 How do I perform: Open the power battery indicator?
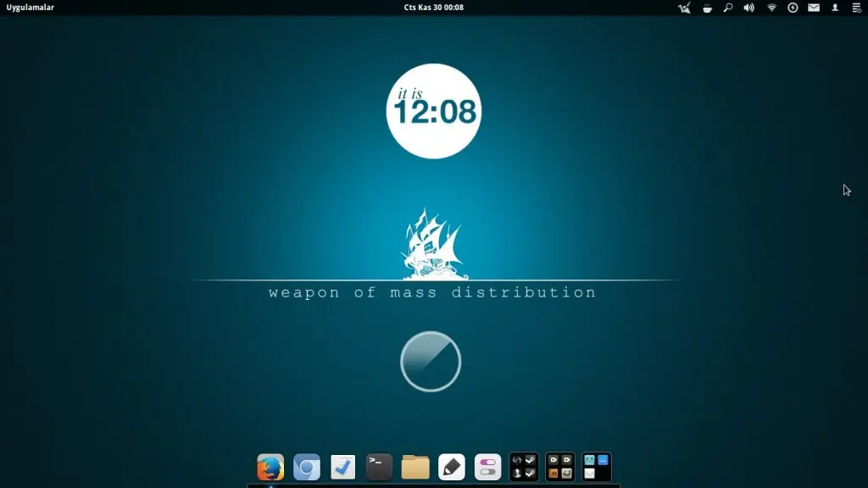[x=793, y=8]
